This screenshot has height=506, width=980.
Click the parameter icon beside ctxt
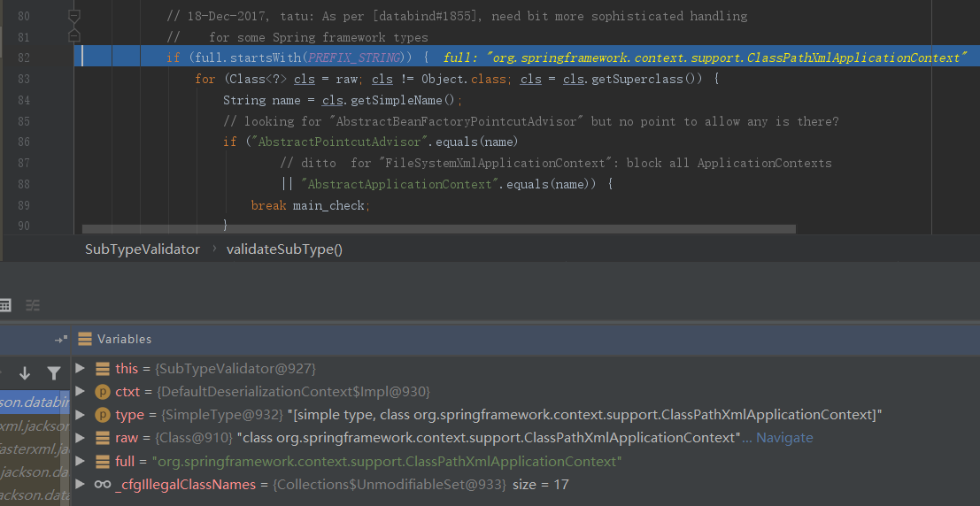point(103,391)
